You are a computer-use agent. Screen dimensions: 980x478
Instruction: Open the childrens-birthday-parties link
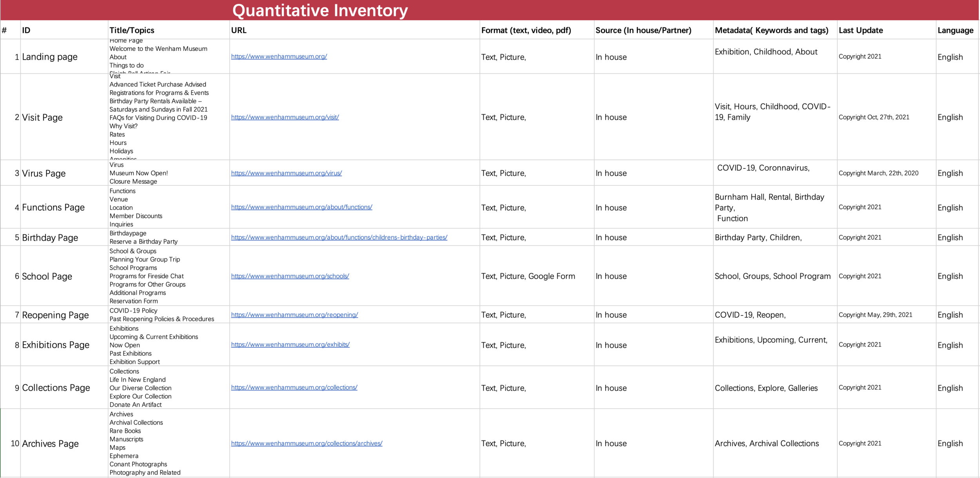point(339,237)
